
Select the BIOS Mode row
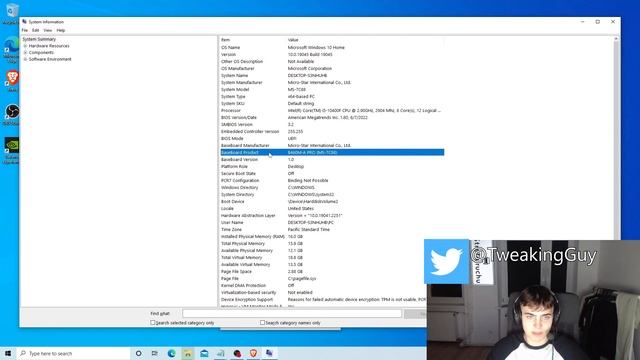click(332, 138)
